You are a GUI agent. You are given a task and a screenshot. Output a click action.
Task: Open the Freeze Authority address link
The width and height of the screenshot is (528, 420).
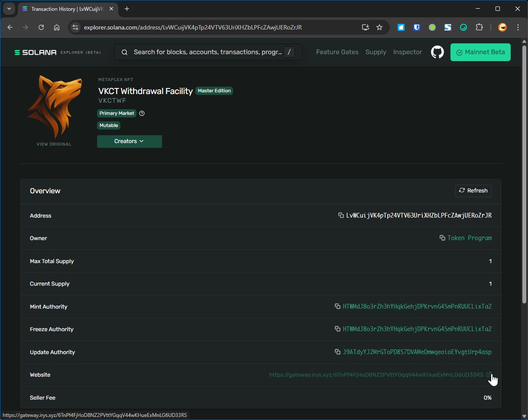click(x=417, y=329)
